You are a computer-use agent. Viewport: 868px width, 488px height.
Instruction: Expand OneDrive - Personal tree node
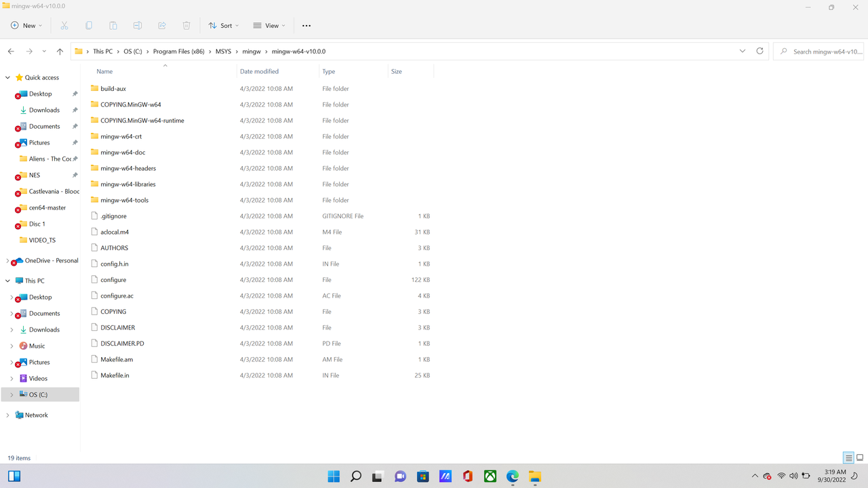click(x=7, y=261)
